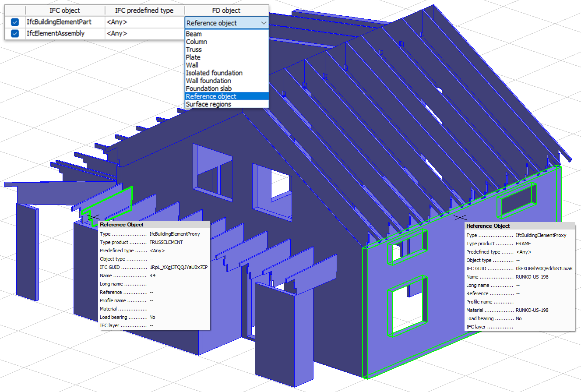Screen dimensions: 581x392
Task: Open predefined type cell for IfcElementAssembly
Action: click(x=144, y=34)
